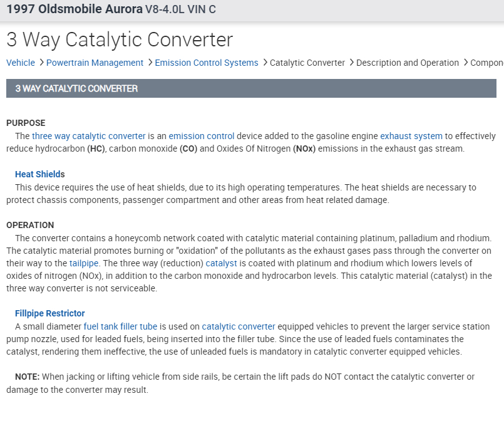This screenshot has height=448, width=504.
Task: Follow the 'emission control' link
Action: tap(201, 136)
